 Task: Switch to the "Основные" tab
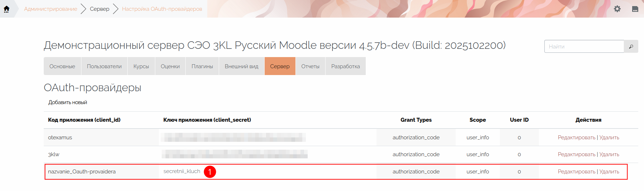(62, 66)
